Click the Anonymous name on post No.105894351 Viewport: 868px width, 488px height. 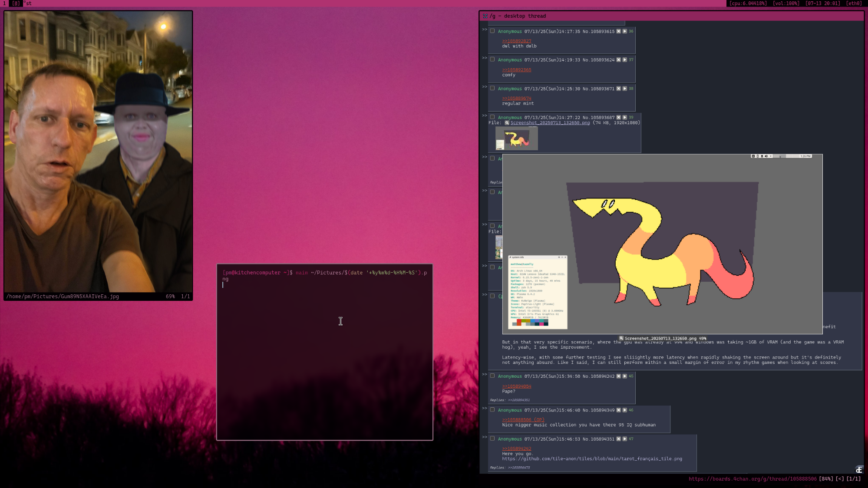point(510,439)
